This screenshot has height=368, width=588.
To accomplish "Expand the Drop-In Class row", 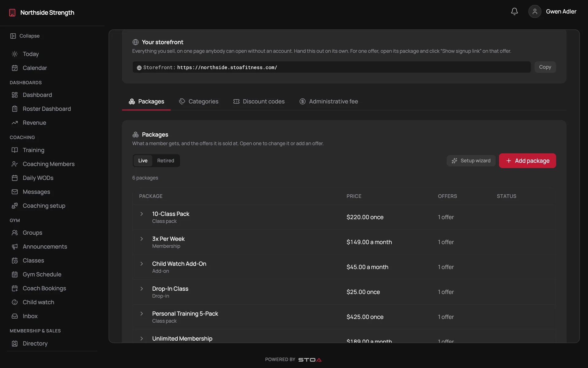I will [141, 289].
